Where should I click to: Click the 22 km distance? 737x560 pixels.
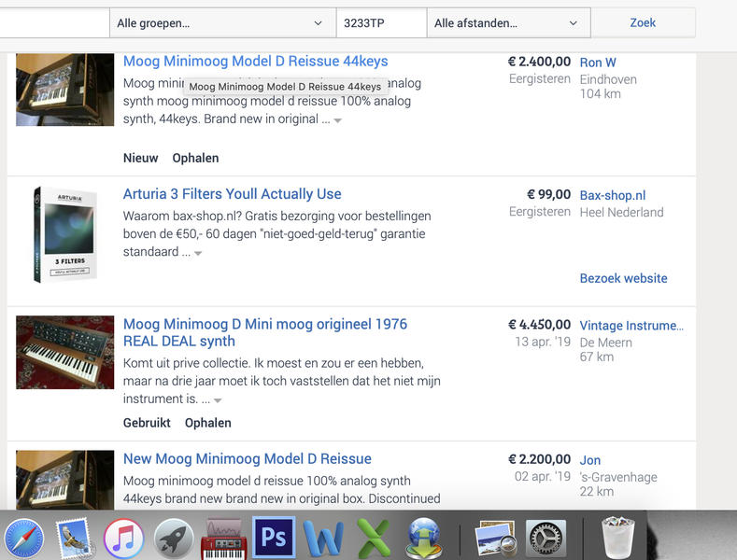pos(597,492)
